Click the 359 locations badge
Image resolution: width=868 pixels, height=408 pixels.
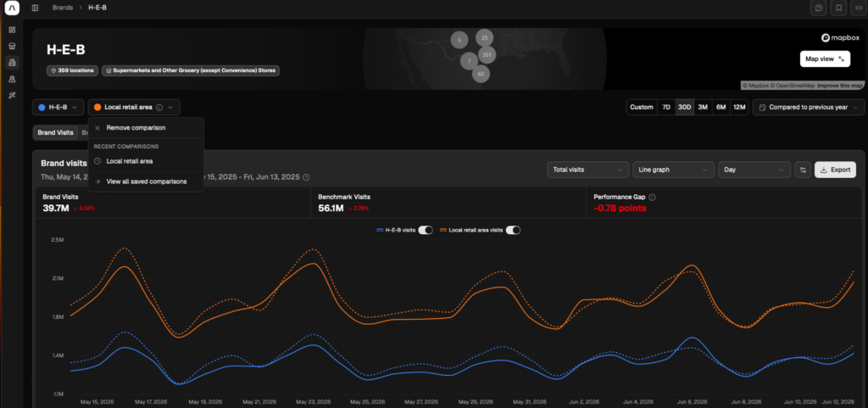pyautogui.click(x=73, y=71)
